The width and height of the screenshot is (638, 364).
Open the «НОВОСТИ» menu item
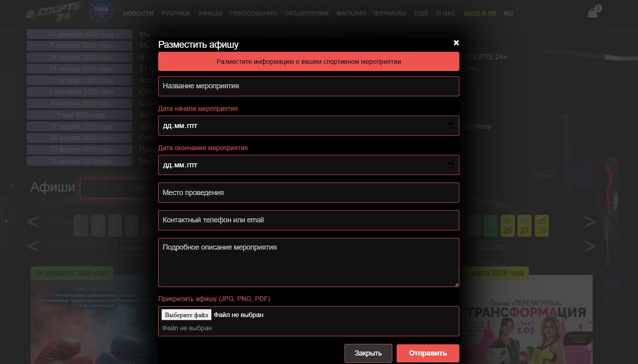138,13
